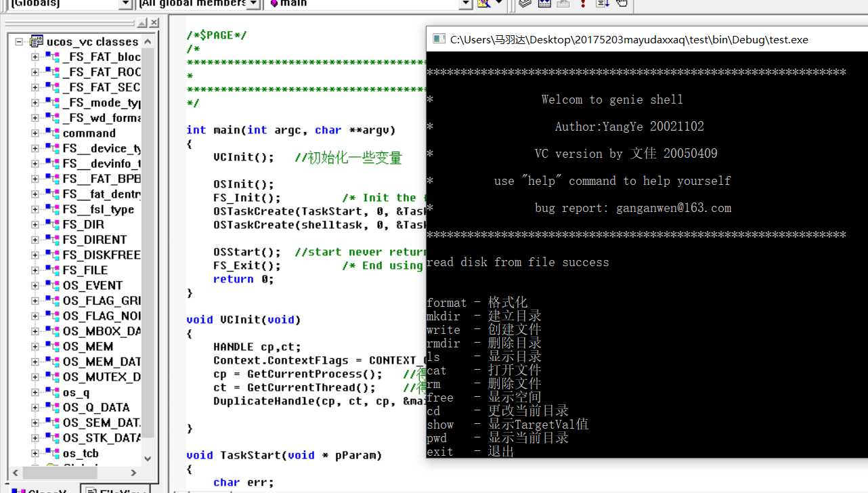Click 'read disk from file success' console line
This screenshot has height=493, width=868.
518,262
